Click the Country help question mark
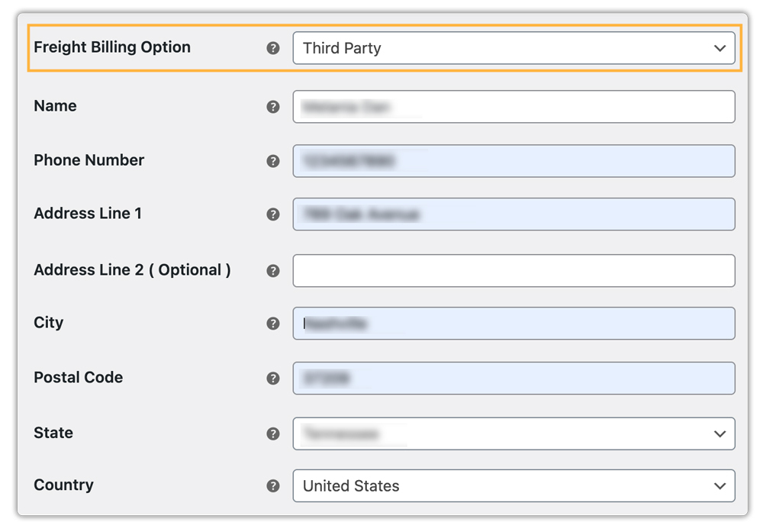The image size is (763, 532). 273,485
